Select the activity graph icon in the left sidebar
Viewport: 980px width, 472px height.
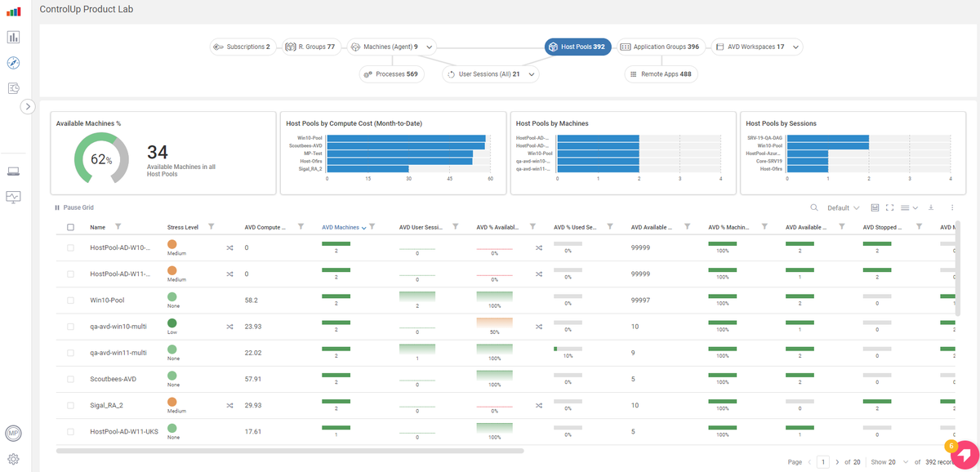13,198
